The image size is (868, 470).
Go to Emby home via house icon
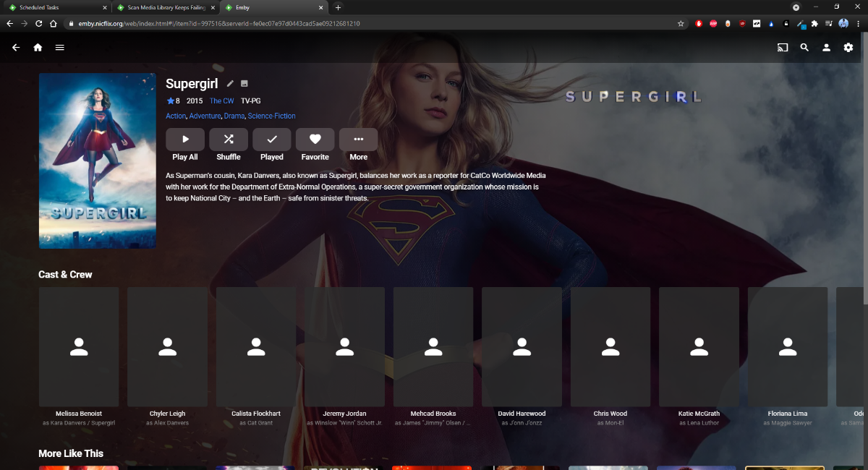pos(38,48)
